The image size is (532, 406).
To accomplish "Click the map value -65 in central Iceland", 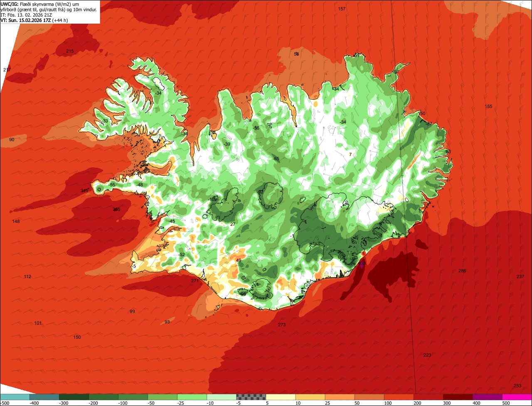I will coord(276,159).
